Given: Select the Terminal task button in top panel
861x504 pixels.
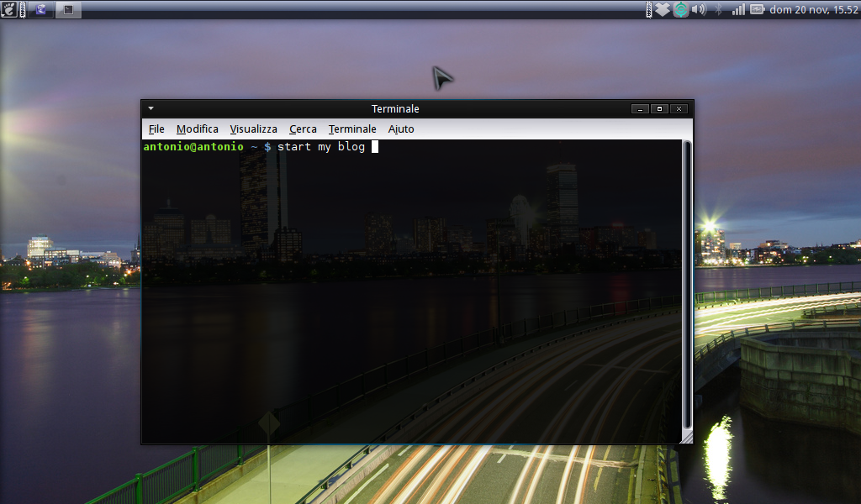Looking at the screenshot, I should coord(68,9).
